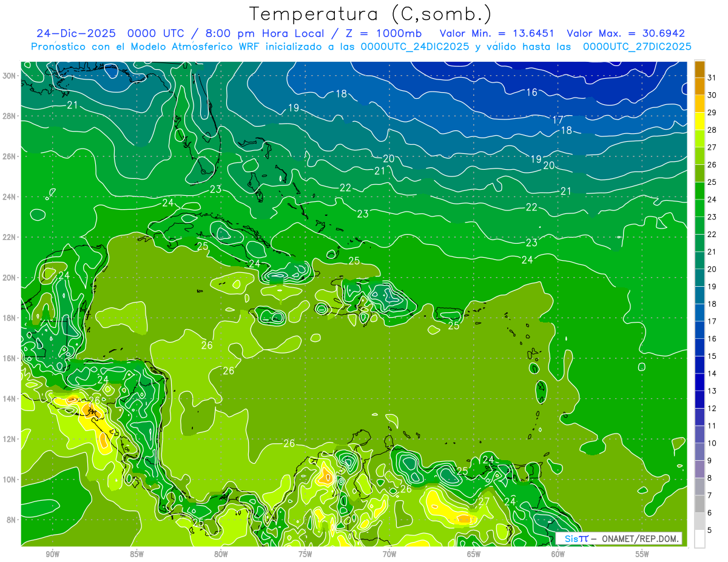728x562 pixels.
Task: Click the 17 isotherm label on the map
Action: tap(558, 120)
